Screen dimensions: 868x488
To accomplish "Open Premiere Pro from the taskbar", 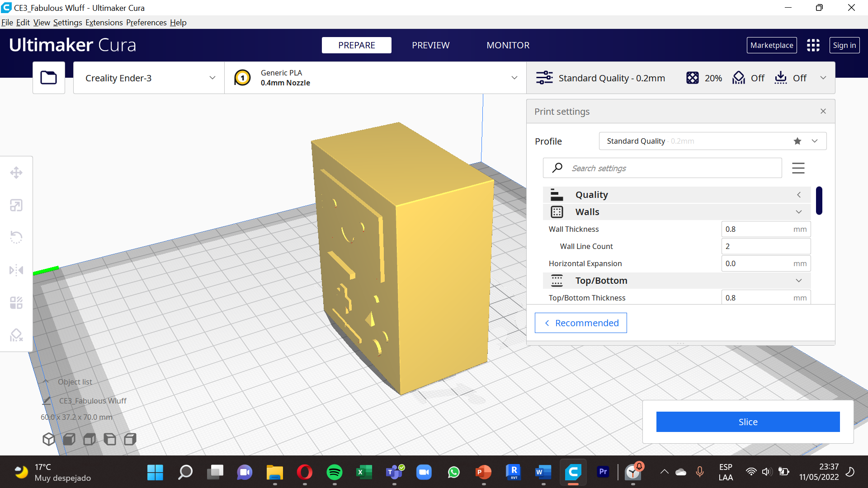I will pyautogui.click(x=603, y=472).
